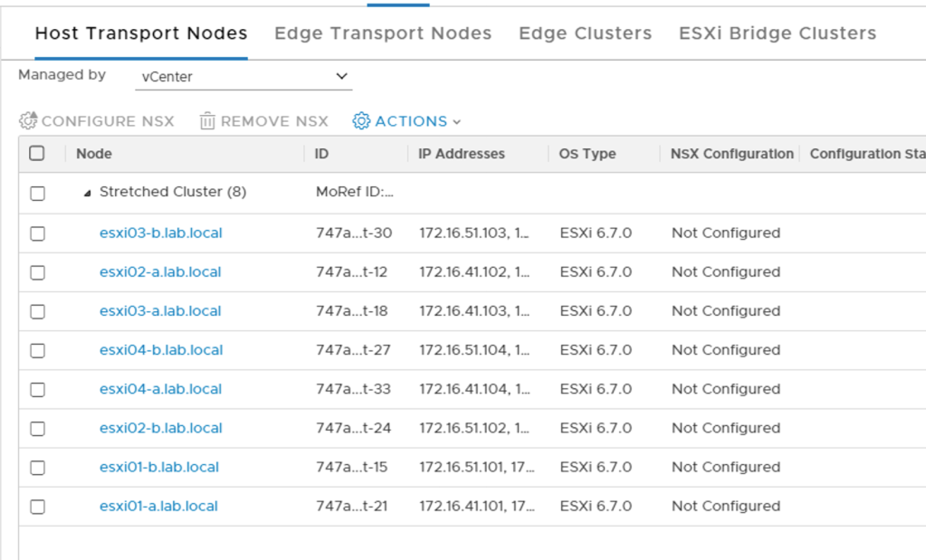Click the gear icon beside ACTIONS
926x560 pixels.
[x=361, y=120]
